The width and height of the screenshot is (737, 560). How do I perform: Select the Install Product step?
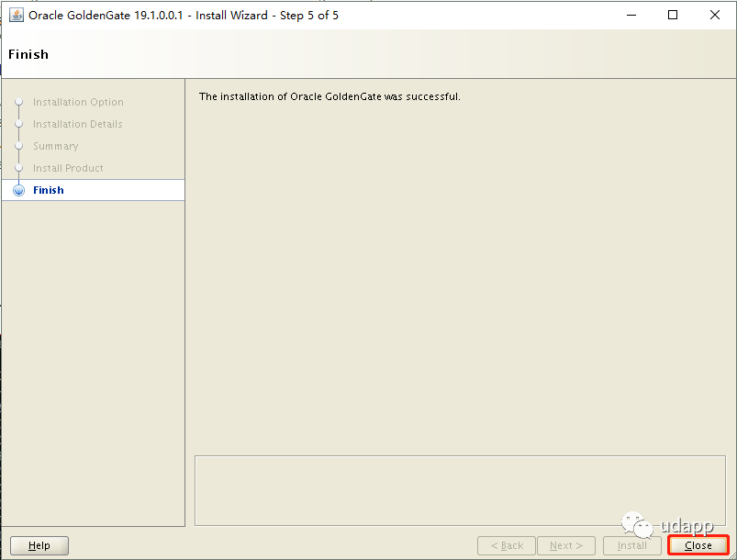pyautogui.click(x=68, y=168)
